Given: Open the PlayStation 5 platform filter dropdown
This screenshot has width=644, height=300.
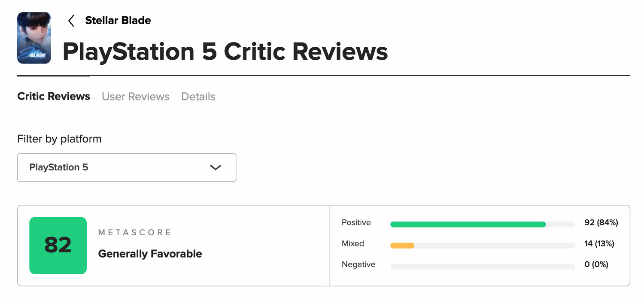Looking at the screenshot, I should [127, 167].
